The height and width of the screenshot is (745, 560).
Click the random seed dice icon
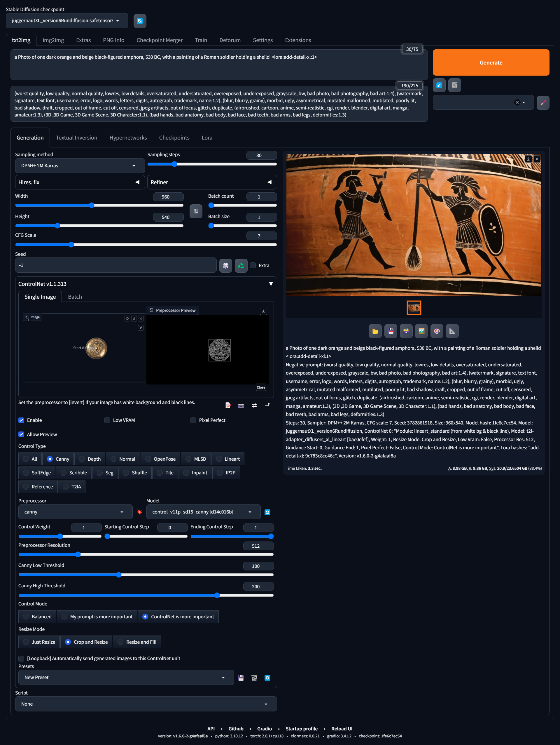click(225, 265)
